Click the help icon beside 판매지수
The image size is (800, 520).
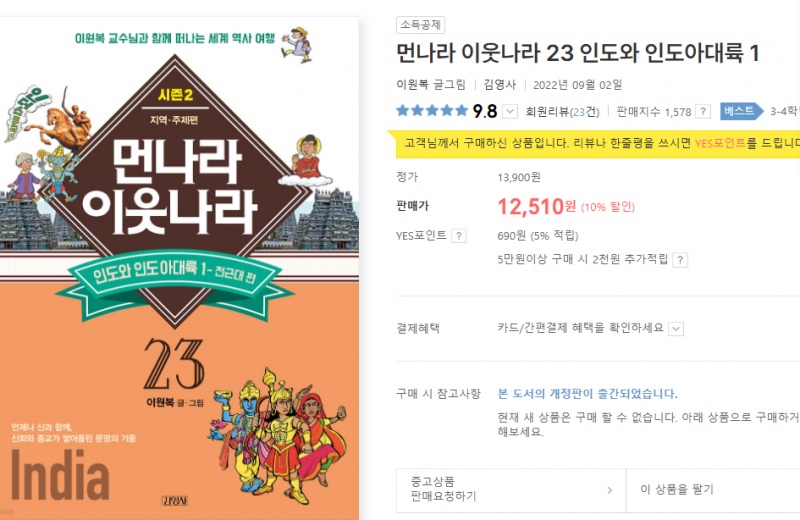point(703,111)
